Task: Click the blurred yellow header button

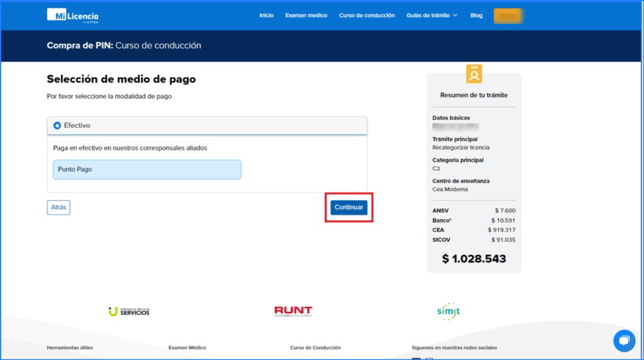Action: (x=508, y=16)
